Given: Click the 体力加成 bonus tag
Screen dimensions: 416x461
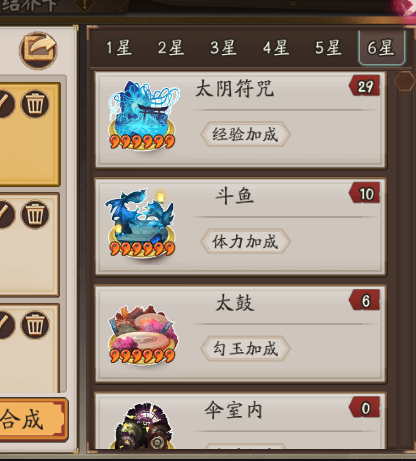Looking at the screenshot, I should [245, 242].
